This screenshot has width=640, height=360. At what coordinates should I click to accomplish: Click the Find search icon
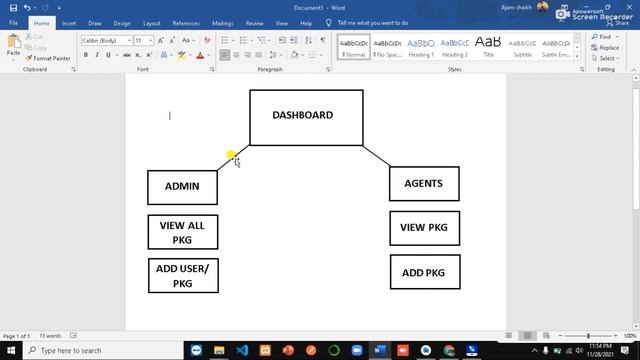click(601, 37)
